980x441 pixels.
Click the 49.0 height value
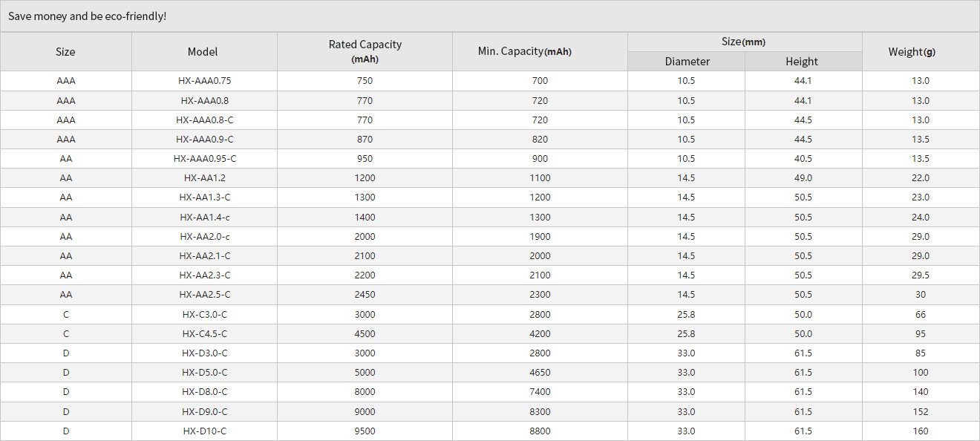(x=803, y=178)
